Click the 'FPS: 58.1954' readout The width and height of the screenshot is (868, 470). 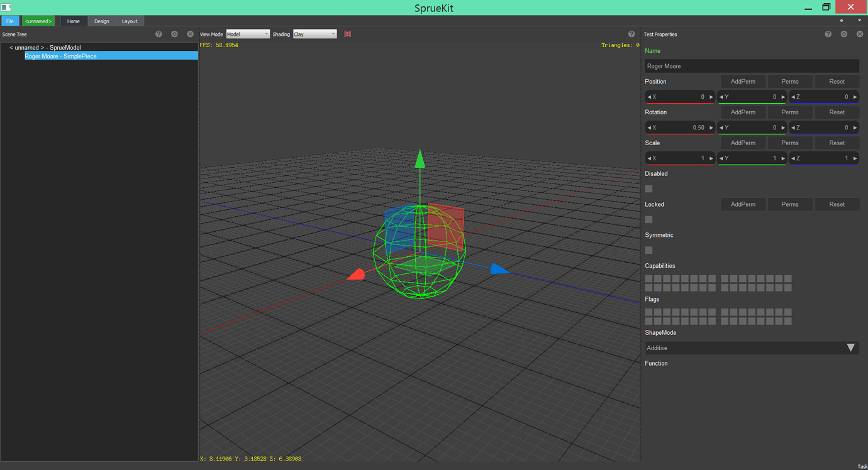click(x=219, y=45)
